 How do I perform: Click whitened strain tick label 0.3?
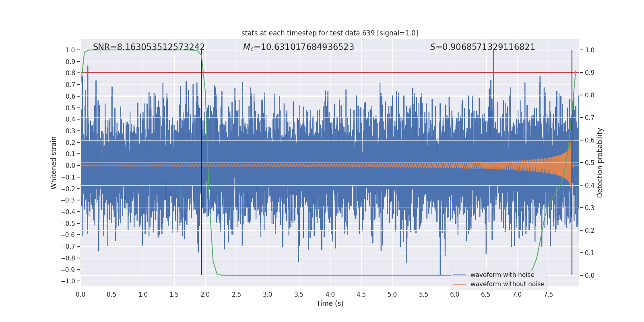point(70,131)
